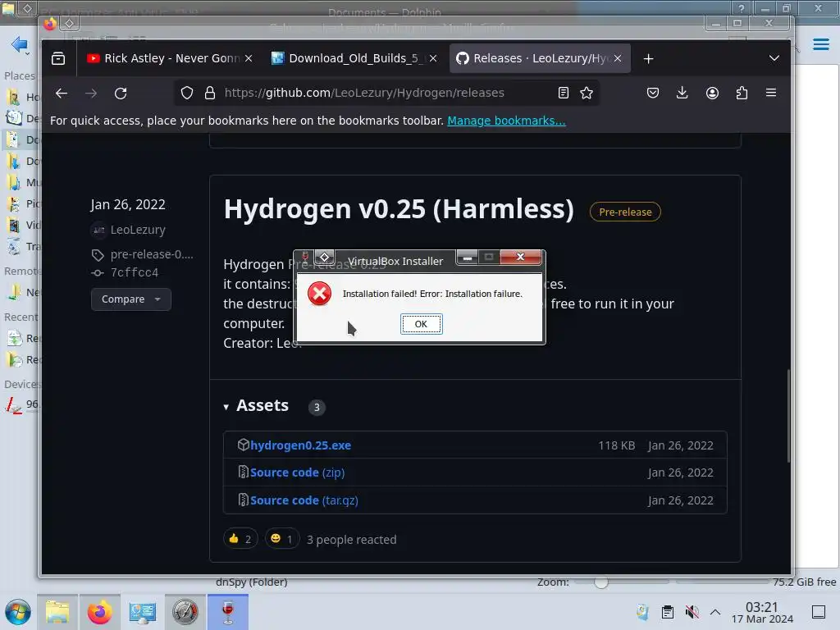This screenshot has width=840, height=630.
Task: Expand hidden system tray icons arrow
Action: [x=715, y=612]
